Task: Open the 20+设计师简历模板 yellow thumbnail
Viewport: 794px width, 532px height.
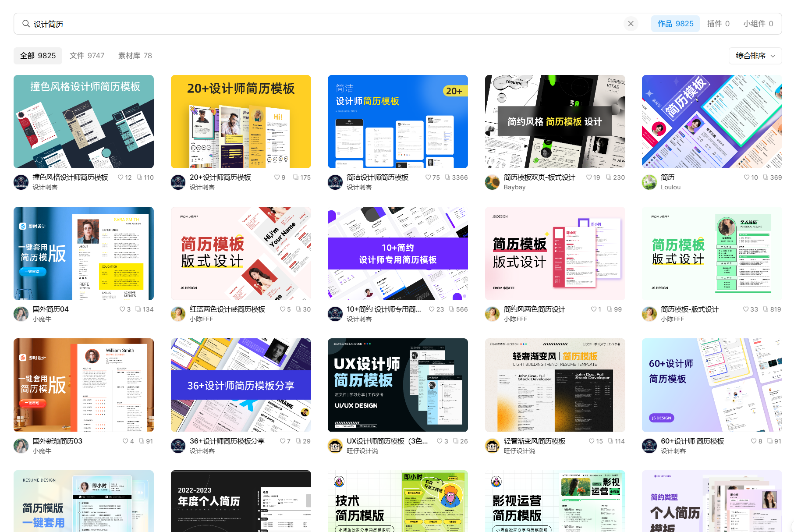Action: pyautogui.click(x=241, y=121)
